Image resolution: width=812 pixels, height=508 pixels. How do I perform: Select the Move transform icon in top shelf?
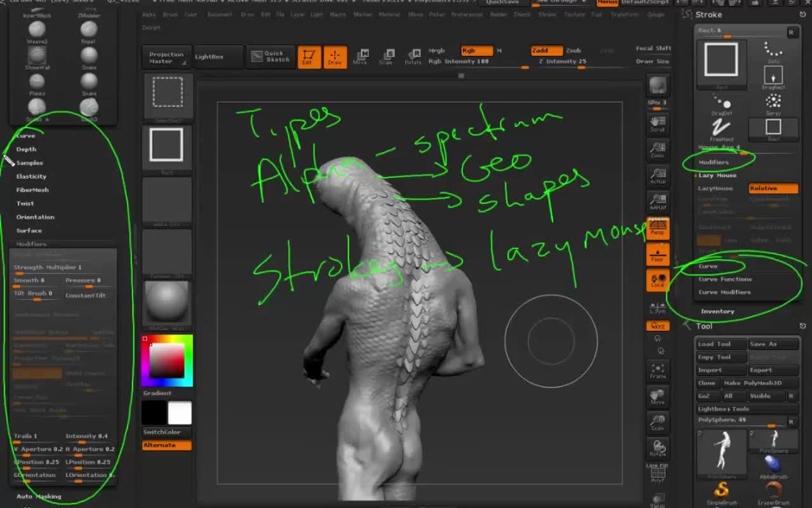[360, 57]
